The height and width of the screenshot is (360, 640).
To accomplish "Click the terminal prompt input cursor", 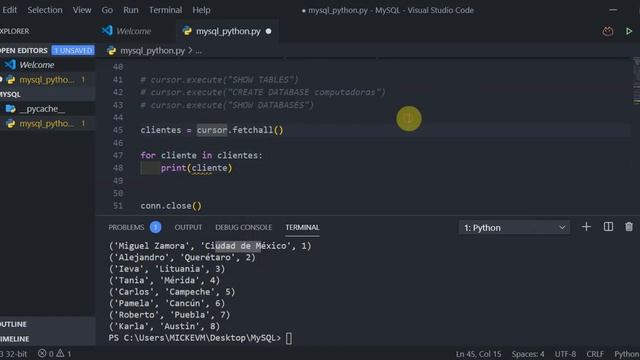I will click(289, 338).
